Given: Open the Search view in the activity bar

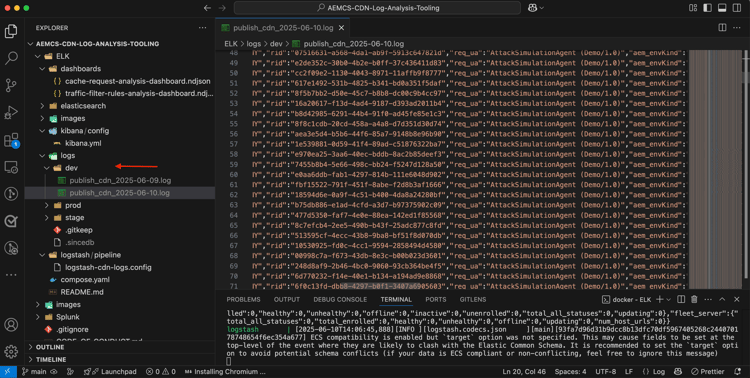Looking at the screenshot, I should pyautogui.click(x=11, y=58).
